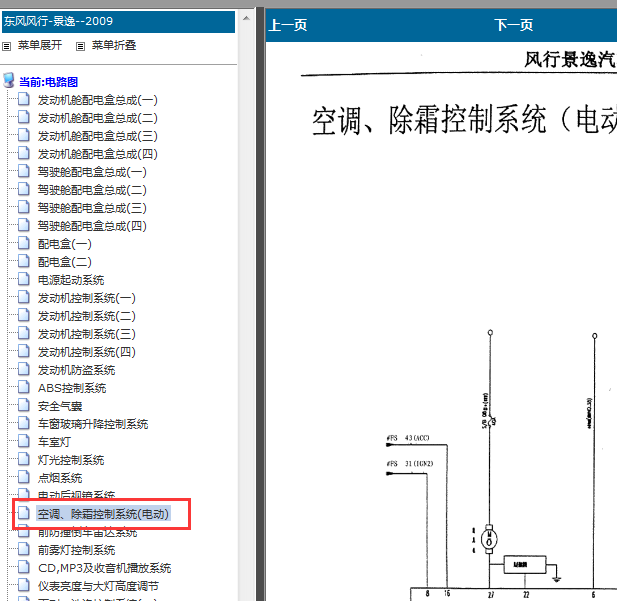Click page icon beside 配电盒(二)
The width and height of the screenshot is (617, 601).
[x=24, y=261]
